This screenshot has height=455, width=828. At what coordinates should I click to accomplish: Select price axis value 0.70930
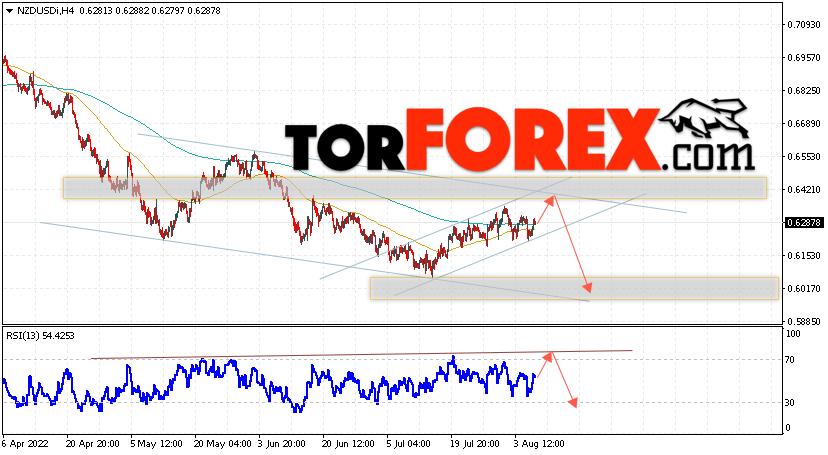pyautogui.click(x=804, y=24)
